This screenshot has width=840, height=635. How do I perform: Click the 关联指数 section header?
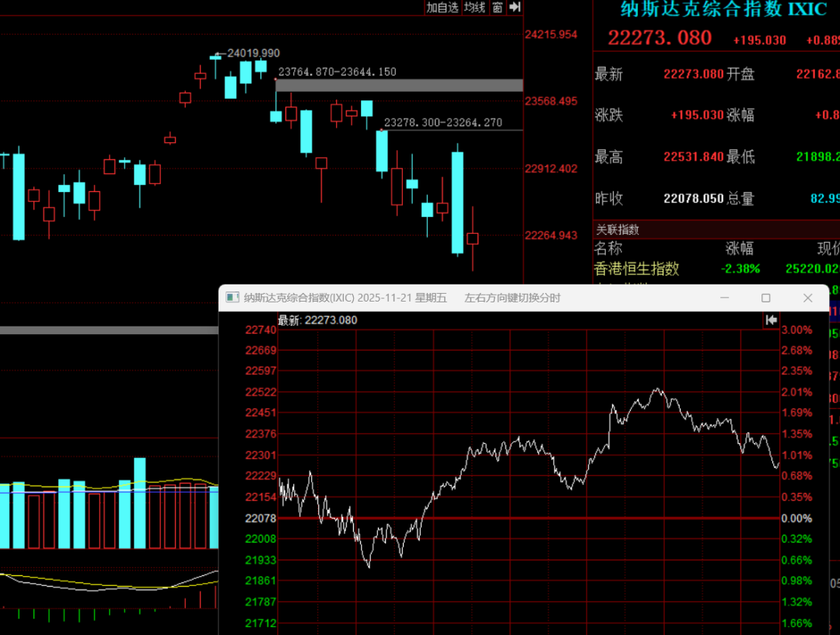pos(618,229)
